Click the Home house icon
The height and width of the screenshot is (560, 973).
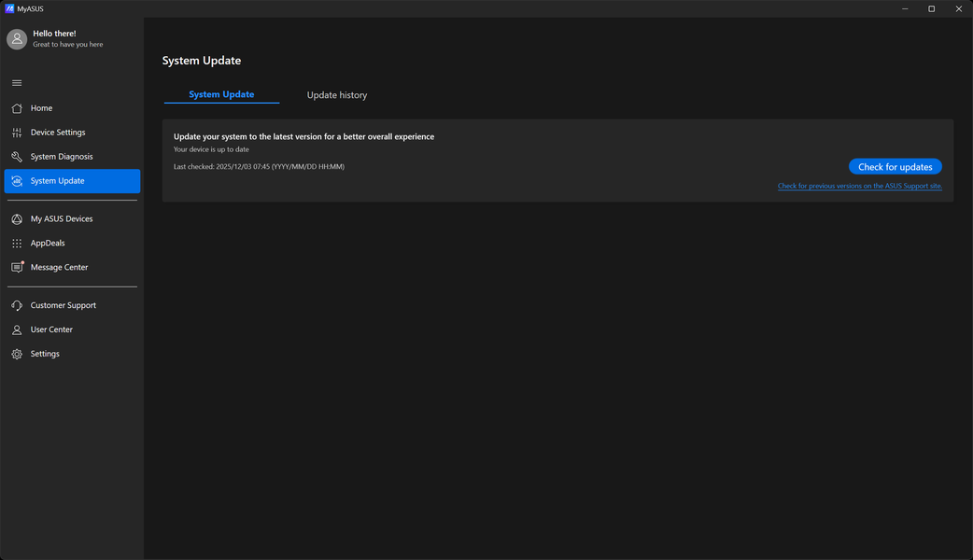click(17, 108)
